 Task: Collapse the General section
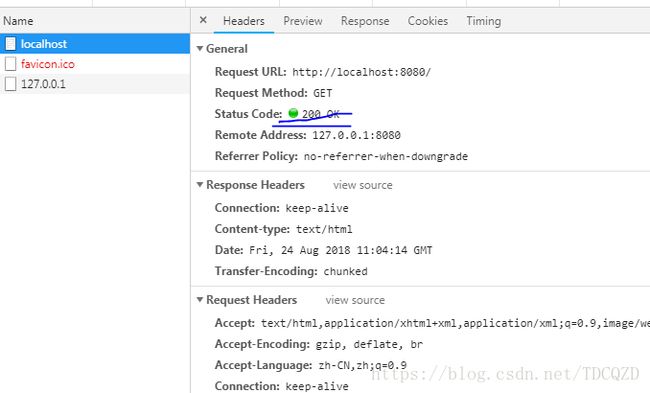click(x=200, y=49)
